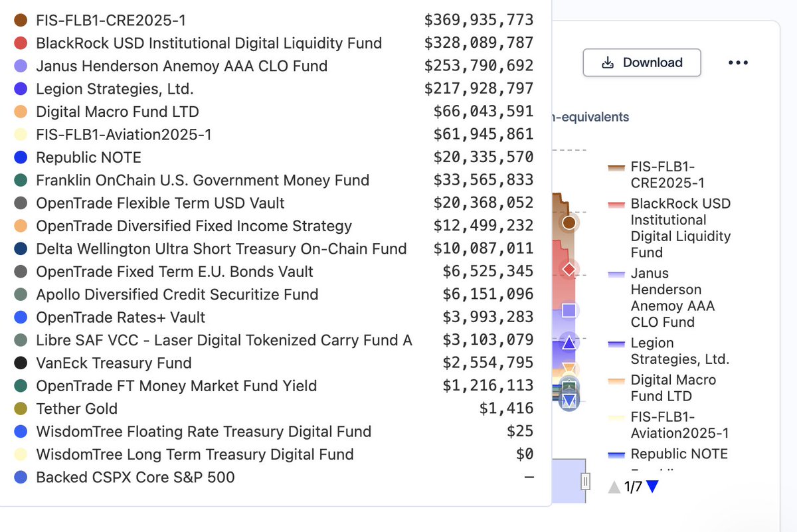Click the Download button
This screenshot has width=797, height=532.
(642, 62)
